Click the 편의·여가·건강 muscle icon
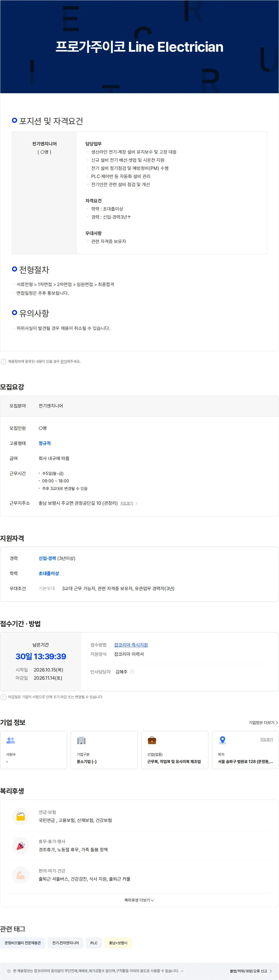 point(21,875)
